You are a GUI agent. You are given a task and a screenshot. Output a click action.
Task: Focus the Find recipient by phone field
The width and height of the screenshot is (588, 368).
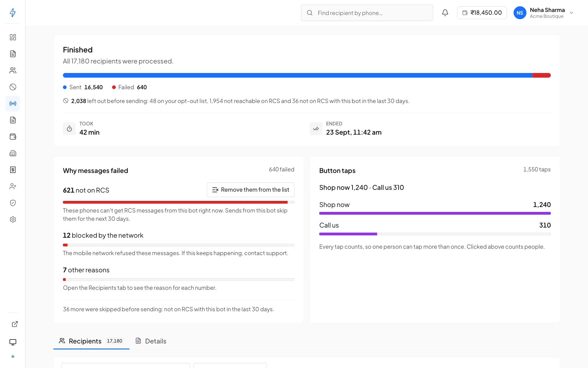367,13
